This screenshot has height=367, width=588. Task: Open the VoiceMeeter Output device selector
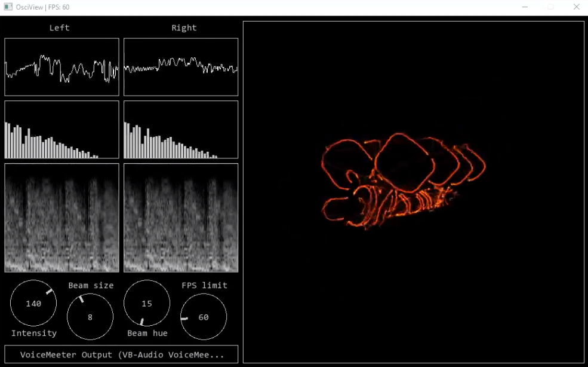pos(122,354)
